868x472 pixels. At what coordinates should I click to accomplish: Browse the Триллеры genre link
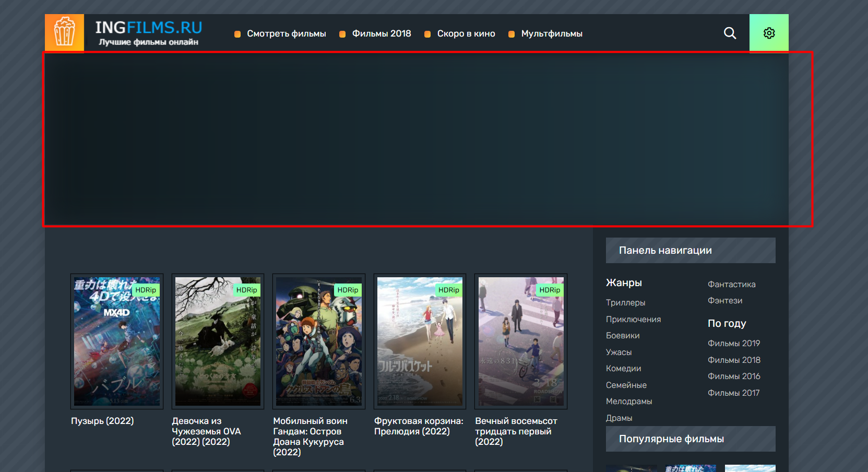coord(625,303)
